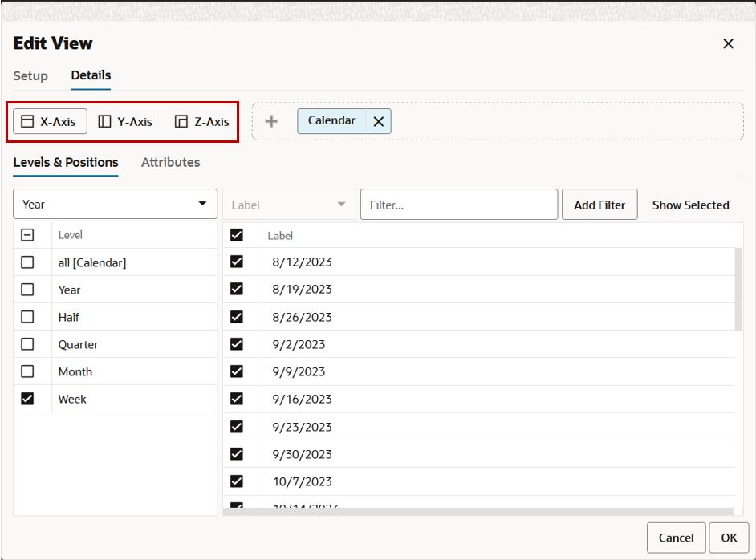Expand the Label attribute dropdown
The width and height of the screenshot is (756, 560).
pos(289,204)
